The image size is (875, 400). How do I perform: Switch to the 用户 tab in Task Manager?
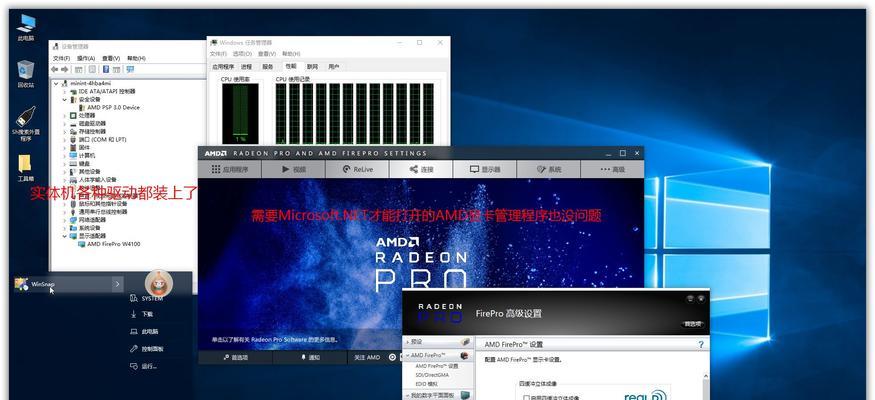coord(334,66)
